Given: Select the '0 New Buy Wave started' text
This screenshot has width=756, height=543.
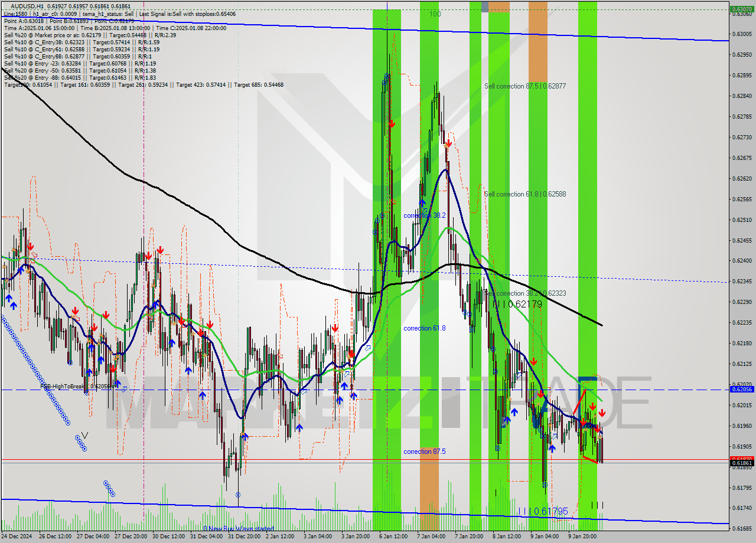Looking at the screenshot, I should click(x=239, y=529).
